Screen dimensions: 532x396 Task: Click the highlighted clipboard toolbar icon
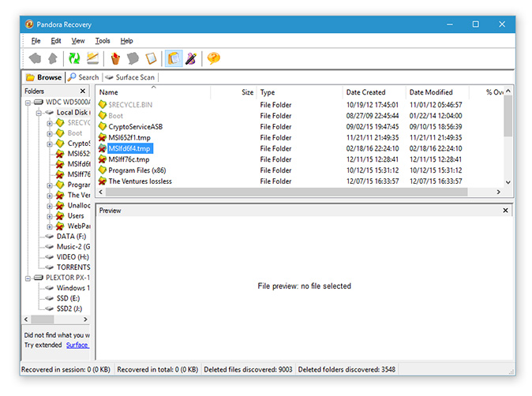tap(174, 58)
